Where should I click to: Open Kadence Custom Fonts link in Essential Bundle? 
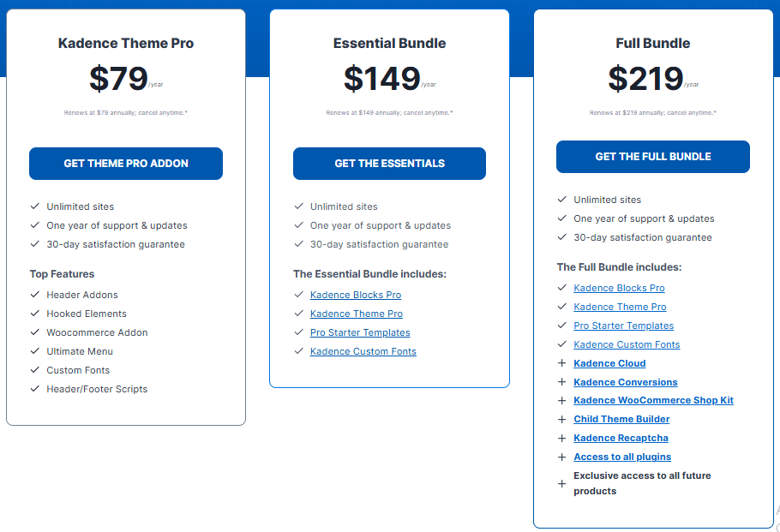[x=363, y=351]
